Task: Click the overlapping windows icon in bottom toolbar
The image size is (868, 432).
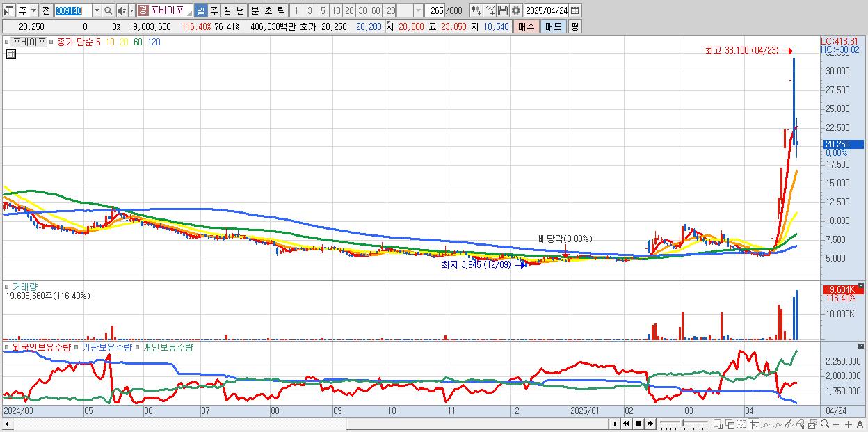Action: tap(730, 424)
